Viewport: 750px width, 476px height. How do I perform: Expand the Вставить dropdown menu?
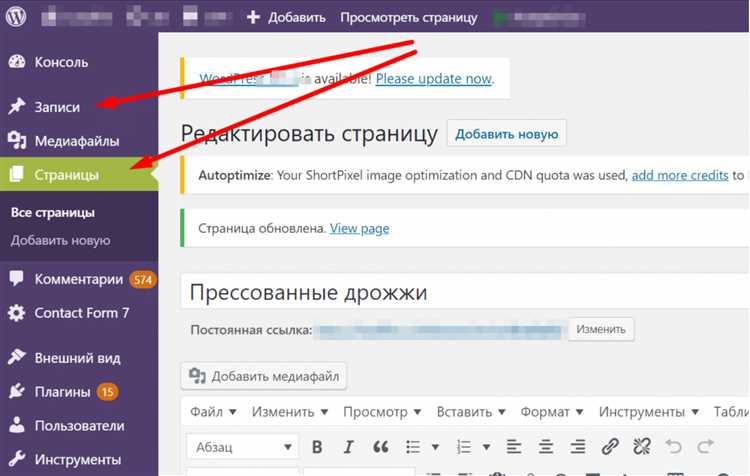point(470,412)
